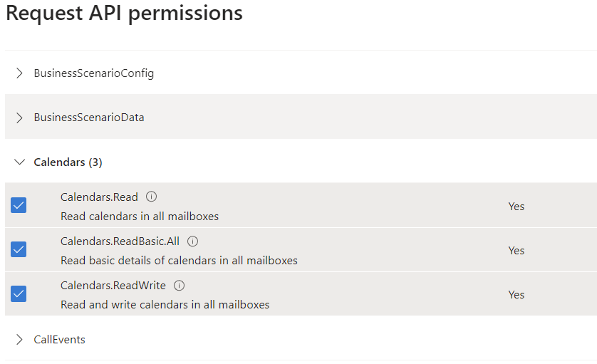Screen dimensions: 597x364
Task: Select the BusinessScenarioData group label
Action: (x=89, y=118)
